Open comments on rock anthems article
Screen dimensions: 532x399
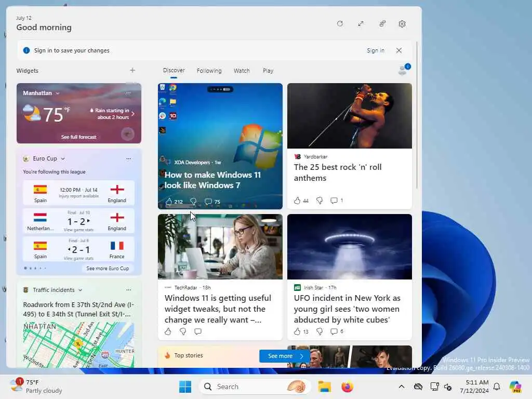click(334, 201)
